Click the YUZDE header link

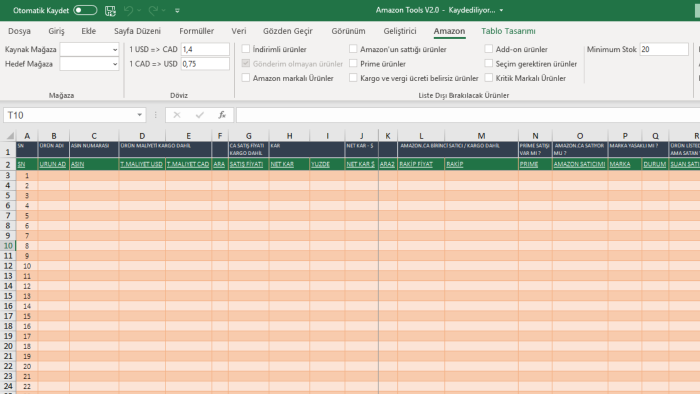[x=320, y=164]
